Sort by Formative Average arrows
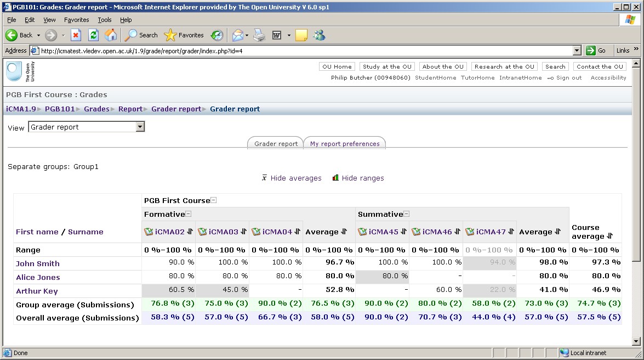The height and width of the screenshot is (360, 644). pyautogui.click(x=344, y=232)
